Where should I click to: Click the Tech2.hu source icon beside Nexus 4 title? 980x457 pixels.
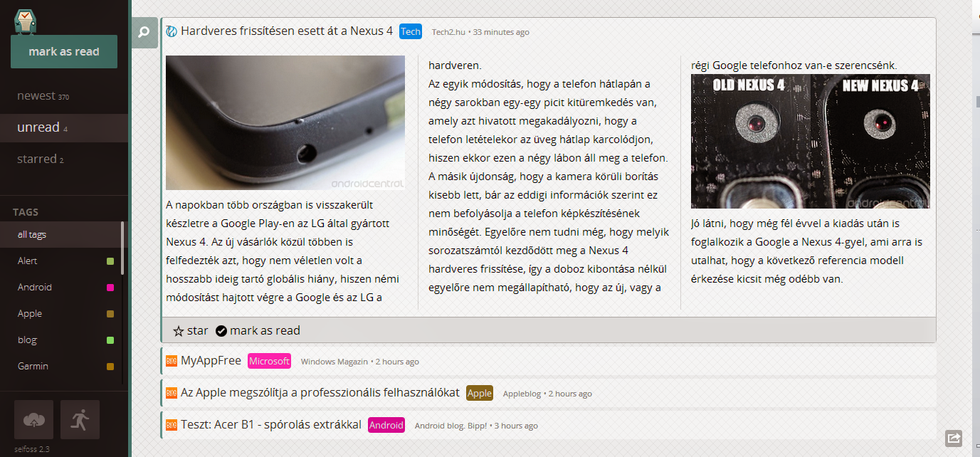coord(172,31)
